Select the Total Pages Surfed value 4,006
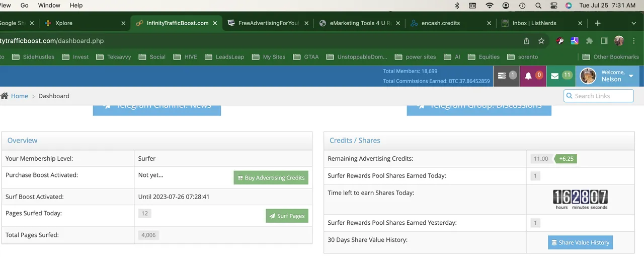This screenshot has width=644, height=257. pyautogui.click(x=149, y=235)
